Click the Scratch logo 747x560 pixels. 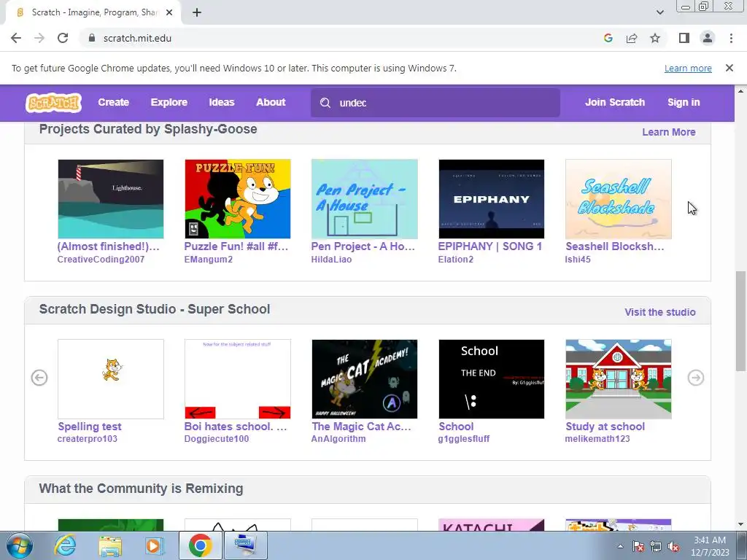[53, 102]
